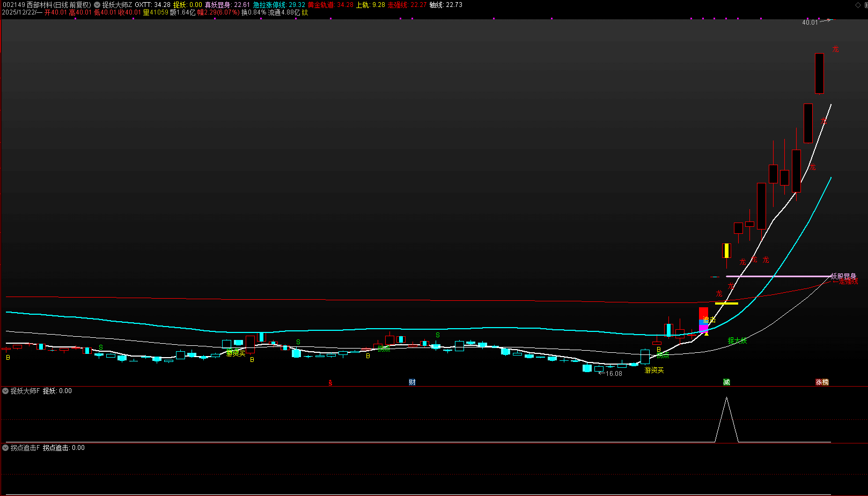Click the topmost candlestick marked 龙
The image size is (868, 496).
tap(819, 73)
